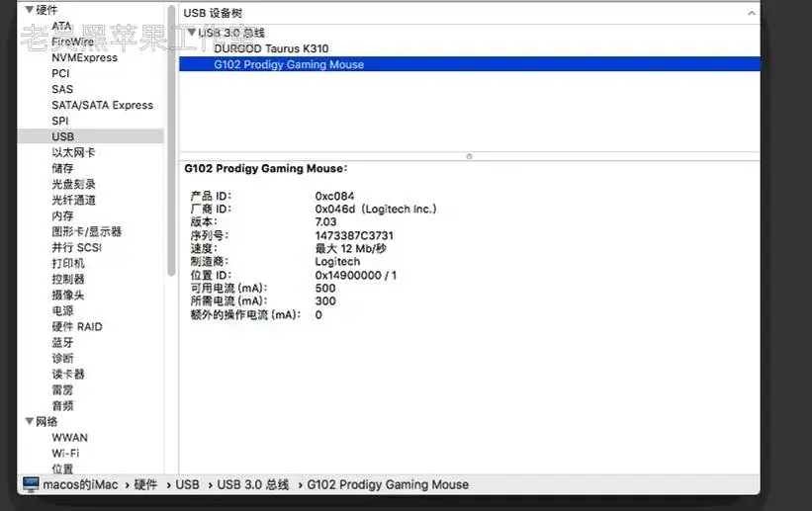Viewport: 812px width, 511px height.
Task: Select 图形卡/显示器 in the sidebar
Action: [x=86, y=231]
